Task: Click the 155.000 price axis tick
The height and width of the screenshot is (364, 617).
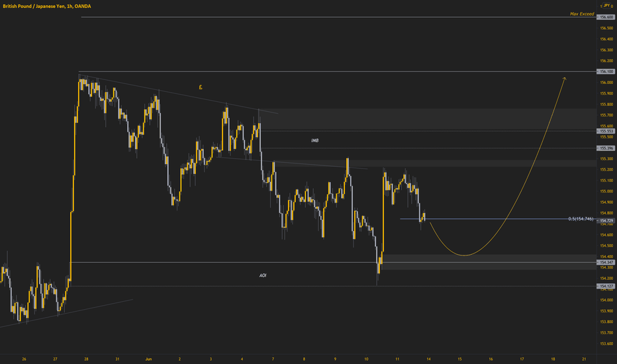Action: pyautogui.click(x=606, y=191)
